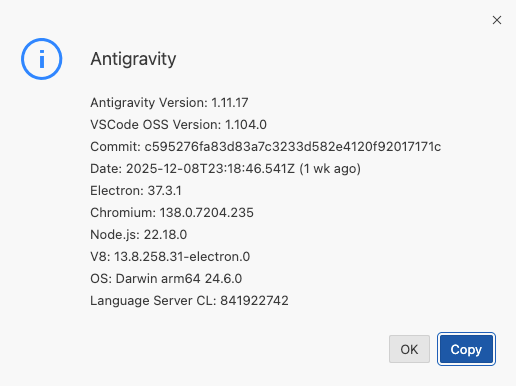Click the OS Darwin arm64 24.6.0 line
Image resolution: width=516 pixels, height=386 pixels.
coord(166,279)
